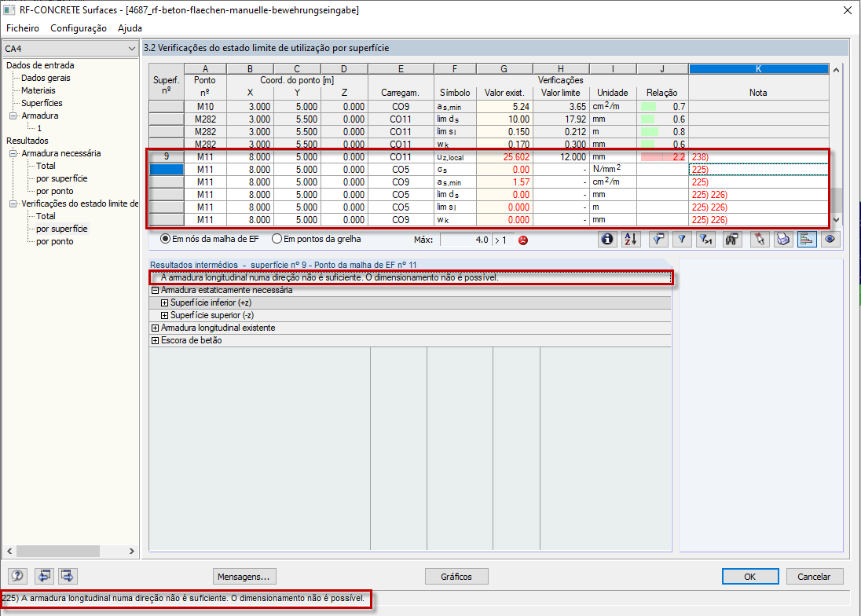Screen dimensions: 861x616
Task: Collapse 'Armadura estaticamente necessária' section
Action: 155,291
